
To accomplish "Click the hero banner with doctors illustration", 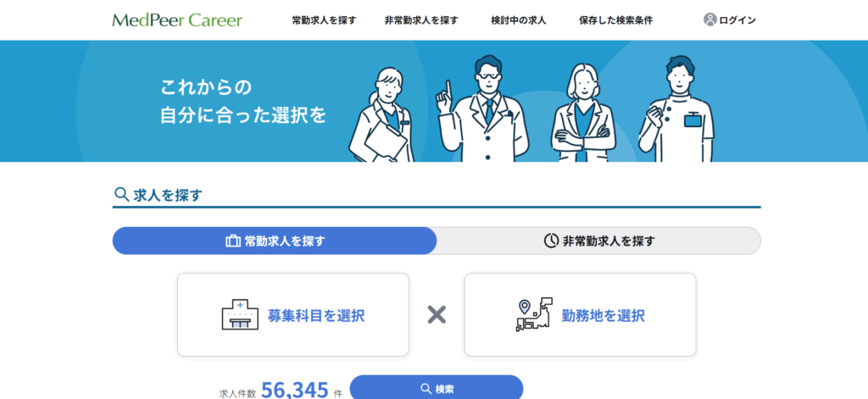I will [x=434, y=102].
